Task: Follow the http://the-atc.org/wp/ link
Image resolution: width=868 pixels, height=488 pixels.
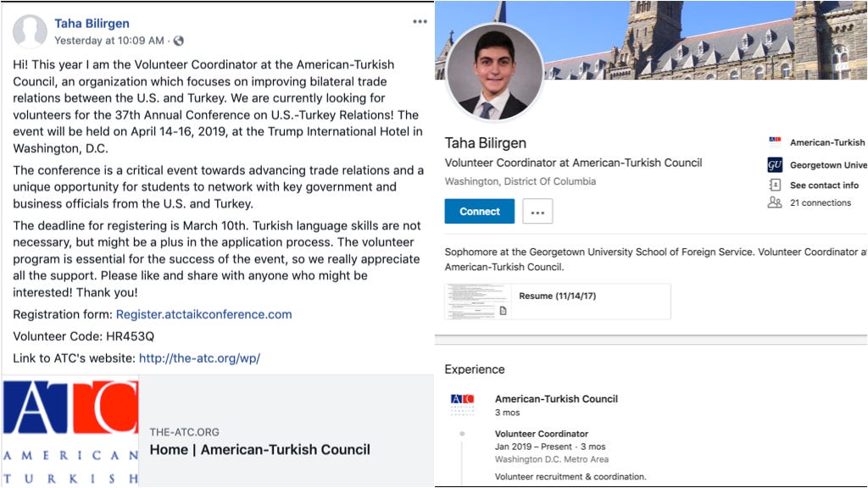Action: click(x=199, y=358)
